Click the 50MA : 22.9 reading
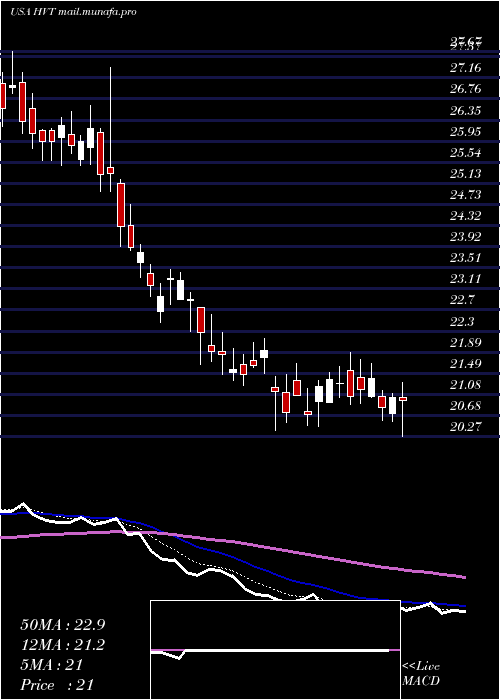Screen dimensions: 500x700 point(63,625)
